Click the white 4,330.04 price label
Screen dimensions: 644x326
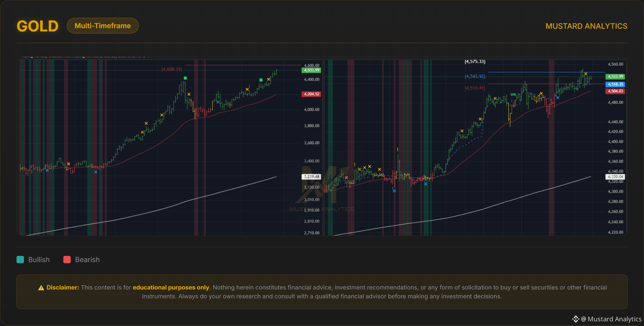pyautogui.click(x=615, y=177)
